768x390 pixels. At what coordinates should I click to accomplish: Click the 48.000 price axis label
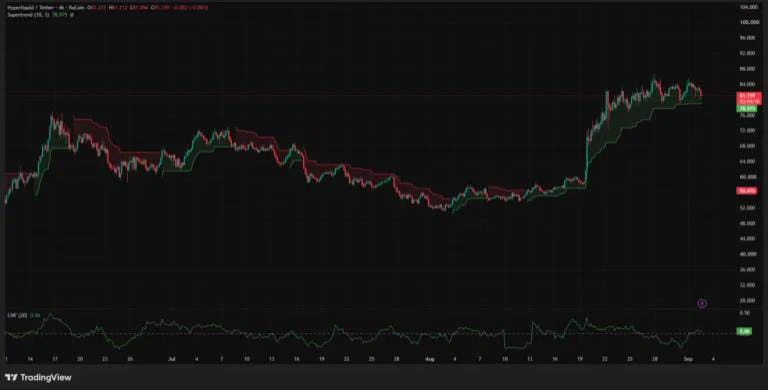(746, 223)
